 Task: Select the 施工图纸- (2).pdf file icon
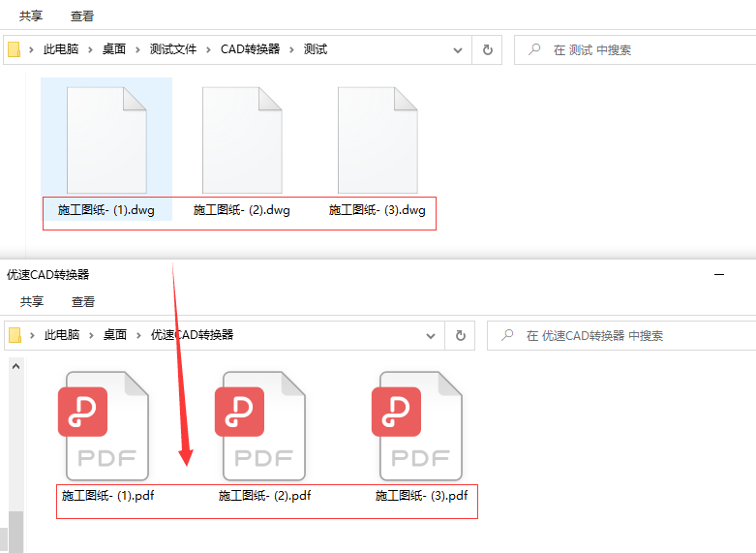pyautogui.click(x=260, y=425)
